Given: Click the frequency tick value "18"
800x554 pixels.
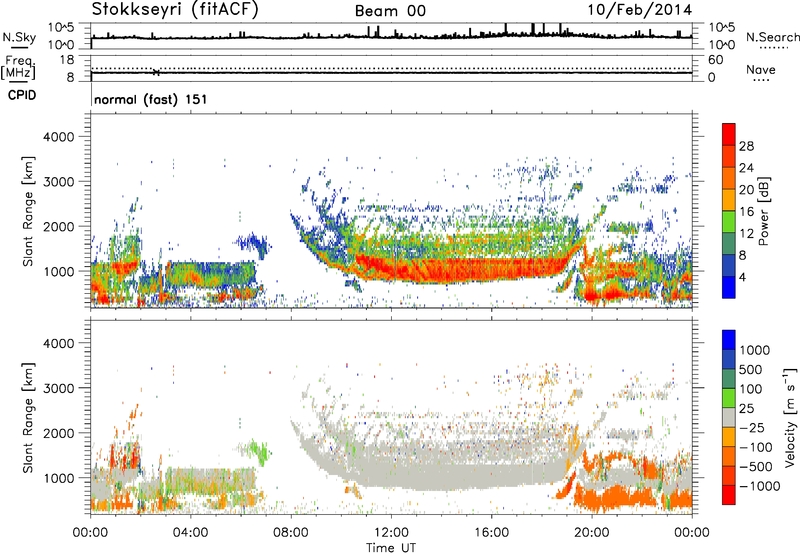Looking at the screenshot, I should pos(67,60).
